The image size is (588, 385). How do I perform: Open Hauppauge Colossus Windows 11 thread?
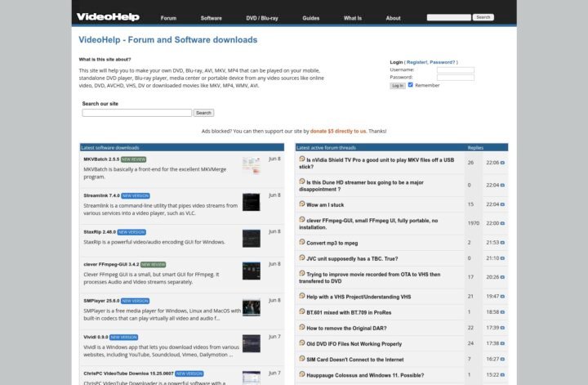[365, 375]
